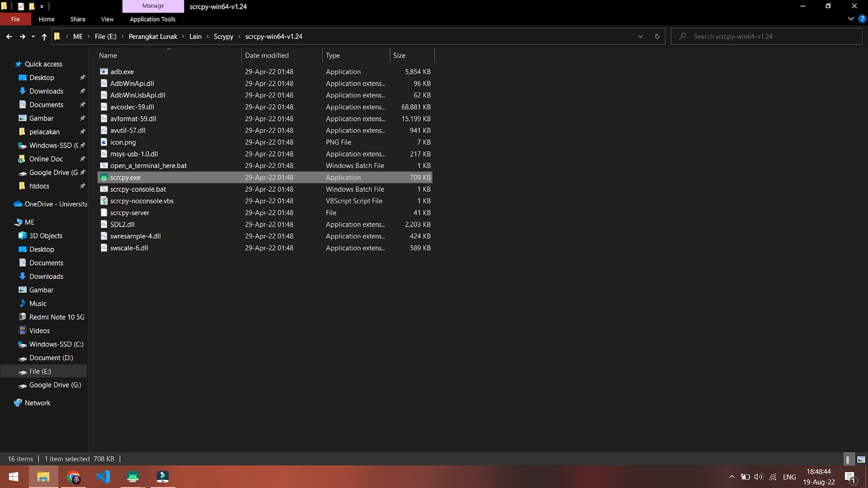Navigate to File (E:) in breadcrumb
Image resolution: width=868 pixels, height=488 pixels.
pyautogui.click(x=105, y=36)
